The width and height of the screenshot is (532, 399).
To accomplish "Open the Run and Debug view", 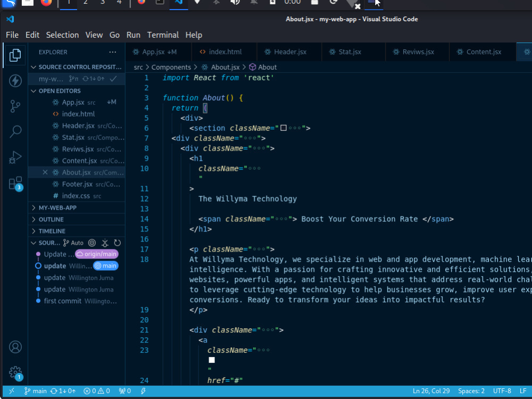I will tap(15, 157).
